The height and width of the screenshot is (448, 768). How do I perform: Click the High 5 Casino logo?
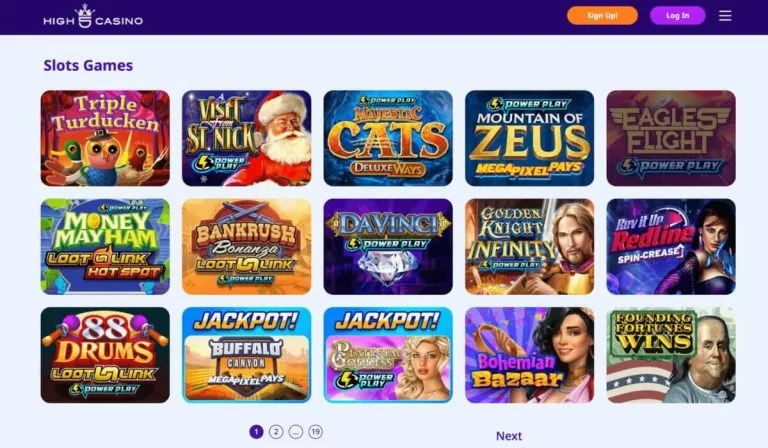coord(93,17)
